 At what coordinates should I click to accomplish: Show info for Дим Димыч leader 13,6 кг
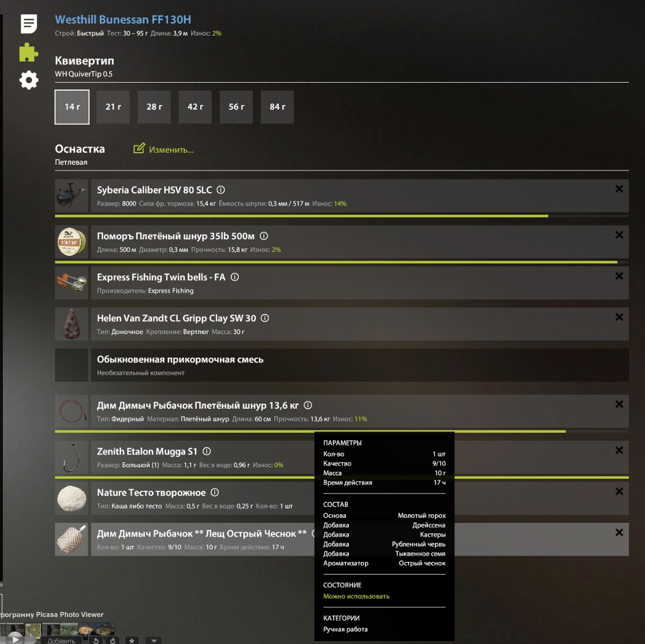[308, 405]
